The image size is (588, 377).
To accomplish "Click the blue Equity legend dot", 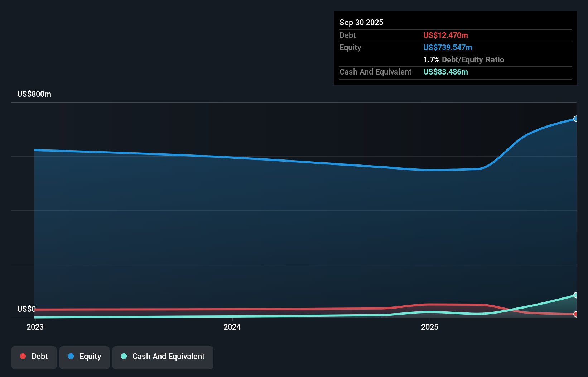I will coord(71,356).
